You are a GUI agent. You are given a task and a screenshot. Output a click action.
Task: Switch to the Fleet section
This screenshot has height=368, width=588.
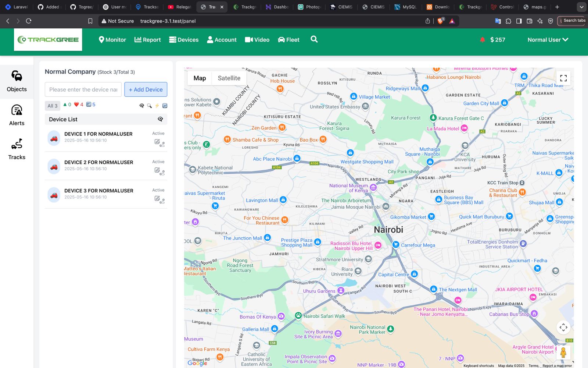tap(288, 39)
